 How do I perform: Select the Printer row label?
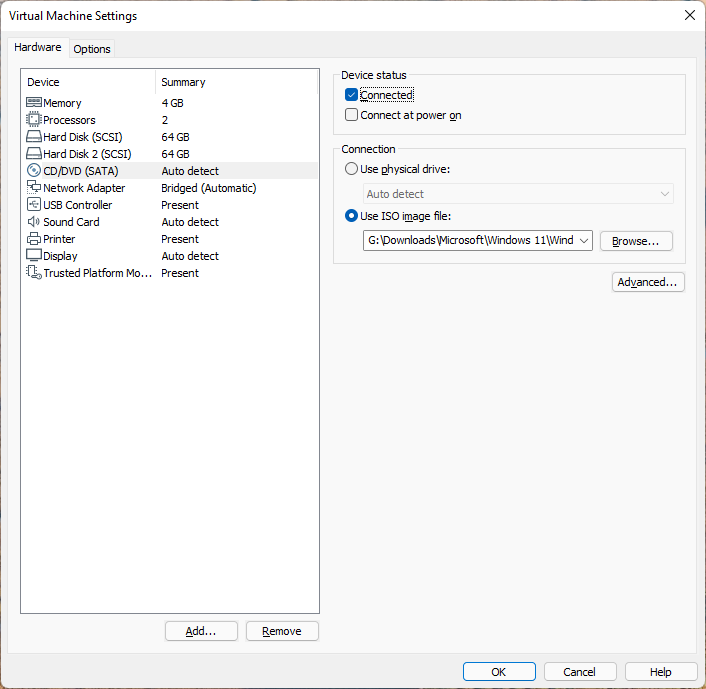pos(59,239)
